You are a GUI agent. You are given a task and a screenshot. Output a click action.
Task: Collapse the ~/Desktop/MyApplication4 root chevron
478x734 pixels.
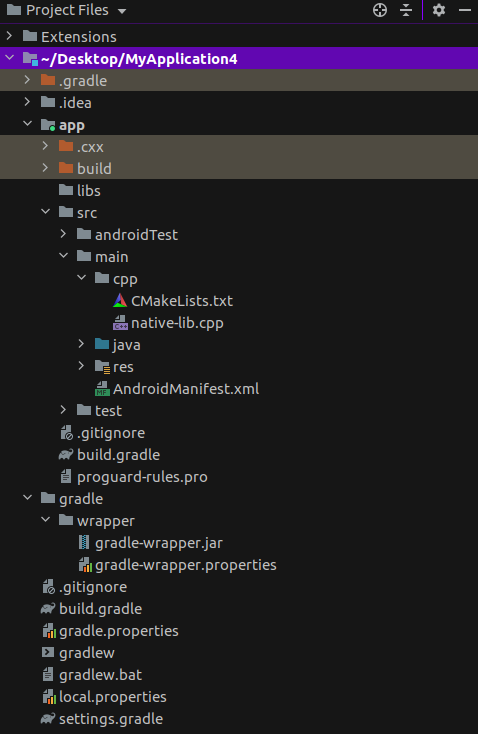(x=10, y=58)
